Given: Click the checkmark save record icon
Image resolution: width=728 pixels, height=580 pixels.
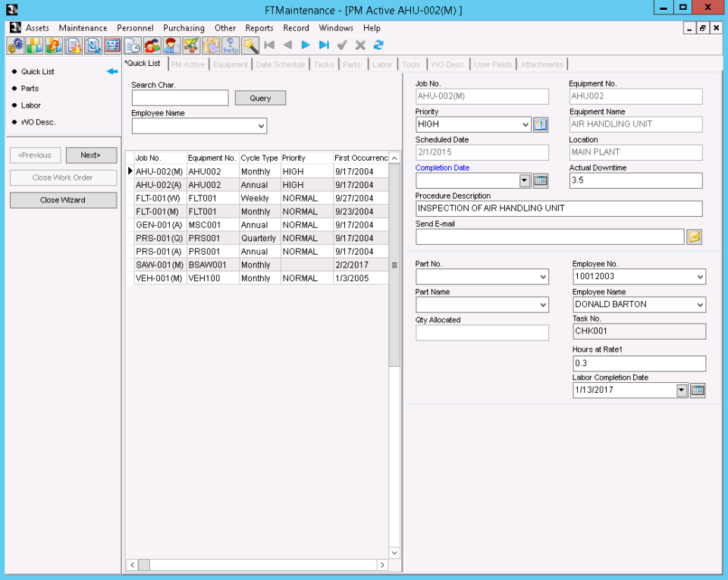Looking at the screenshot, I should [342, 45].
